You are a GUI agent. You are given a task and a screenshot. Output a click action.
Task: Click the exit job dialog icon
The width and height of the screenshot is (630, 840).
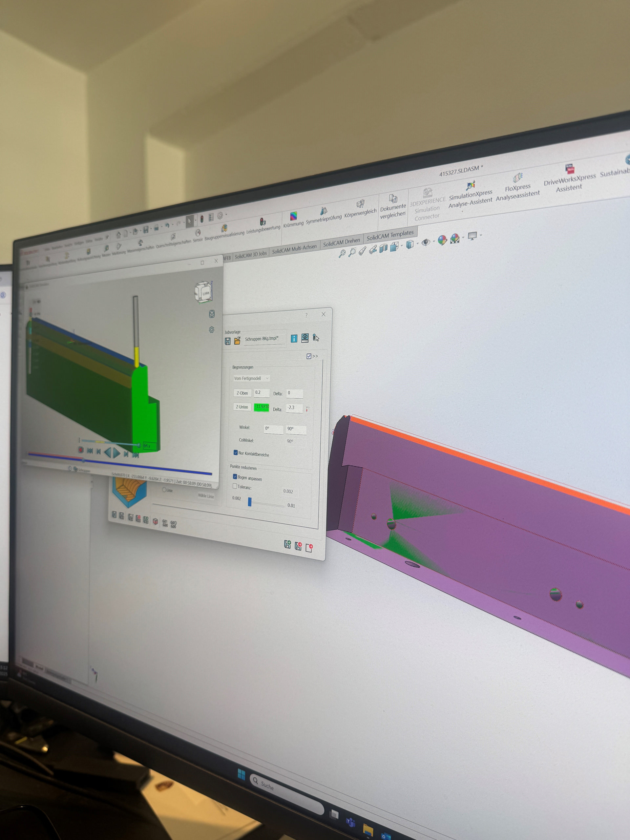[x=309, y=548]
